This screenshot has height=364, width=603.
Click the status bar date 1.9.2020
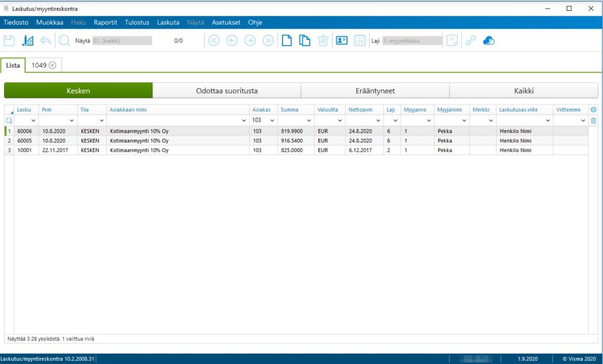(527, 359)
